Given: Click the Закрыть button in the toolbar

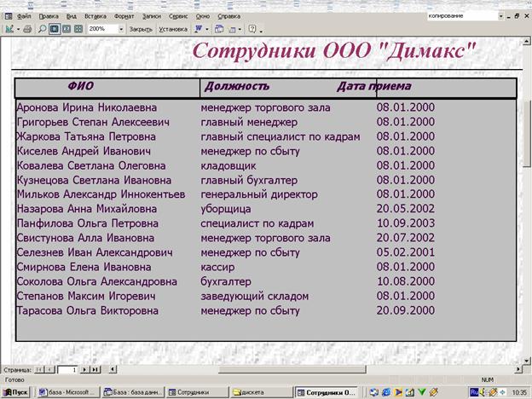Looking at the screenshot, I should click(x=141, y=29).
